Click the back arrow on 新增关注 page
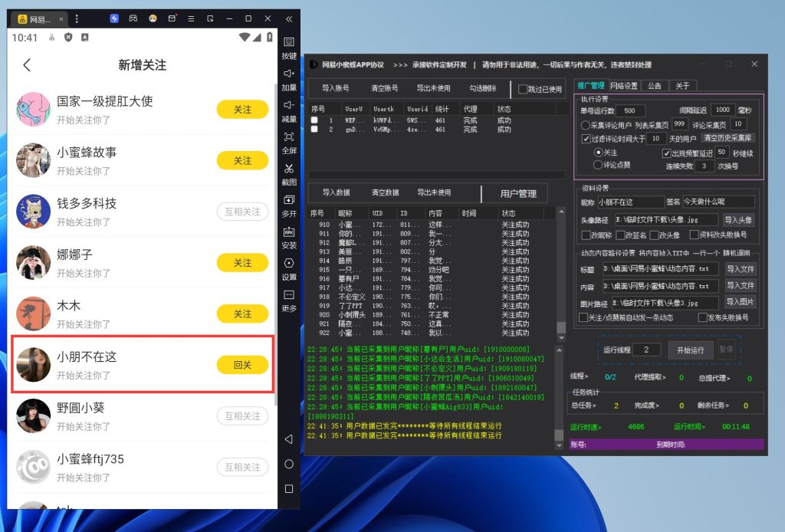The height and width of the screenshot is (532, 785). 27,65
